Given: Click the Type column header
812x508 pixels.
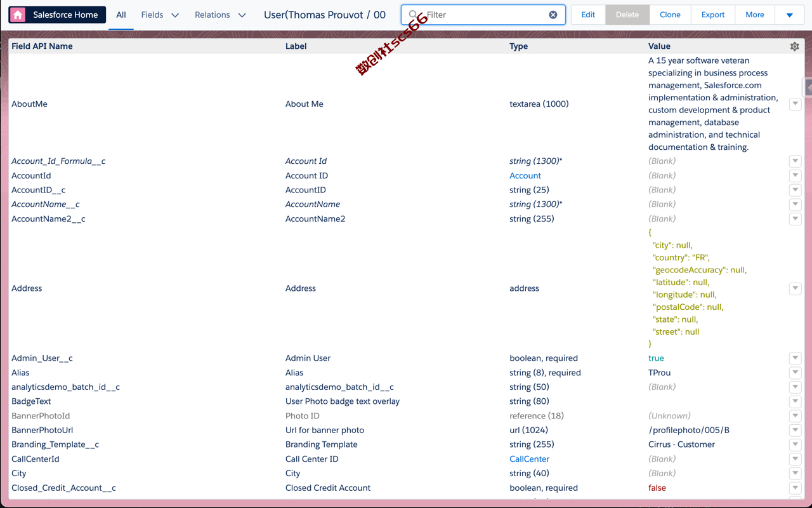Looking at the screenshot, I should point(518,46).
